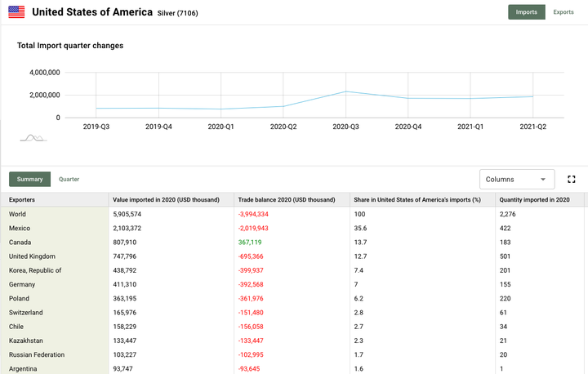This screenshot has height=374, width=588.
Task: Click Russian Federation import value 103,227
Action: pos(124,355)
